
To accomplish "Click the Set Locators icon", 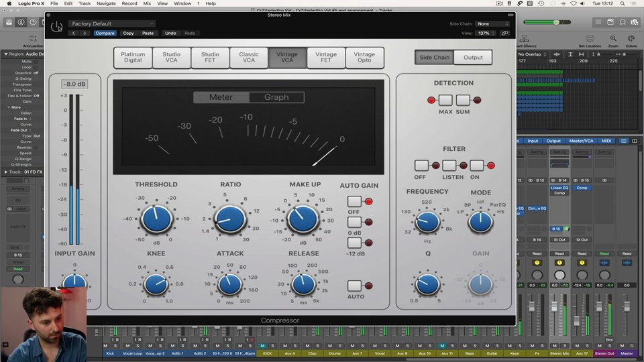I will click(590, 39).
